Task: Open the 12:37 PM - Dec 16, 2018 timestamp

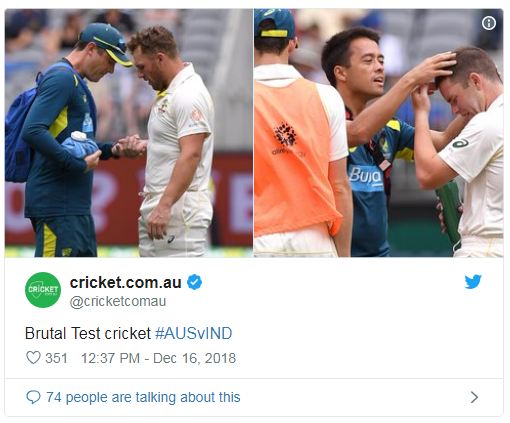Action: tap(158, 358)
